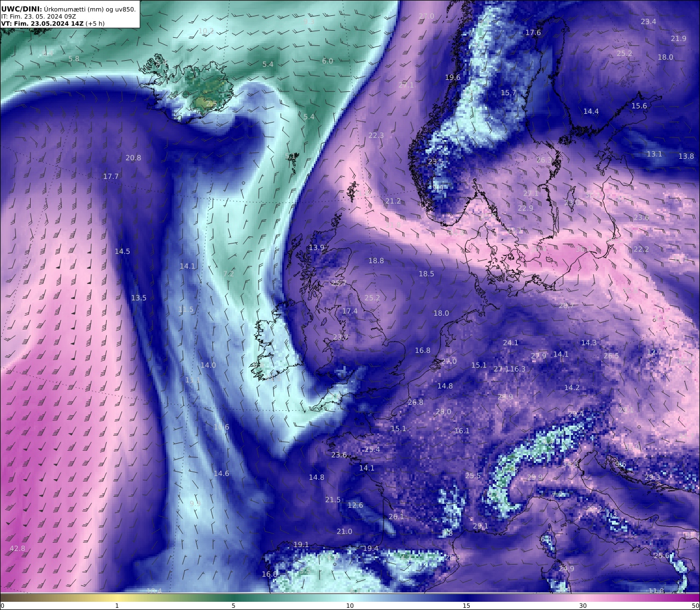Click the 26.1 value label
This screenshot has height=610, width=700.
[396, 516]
